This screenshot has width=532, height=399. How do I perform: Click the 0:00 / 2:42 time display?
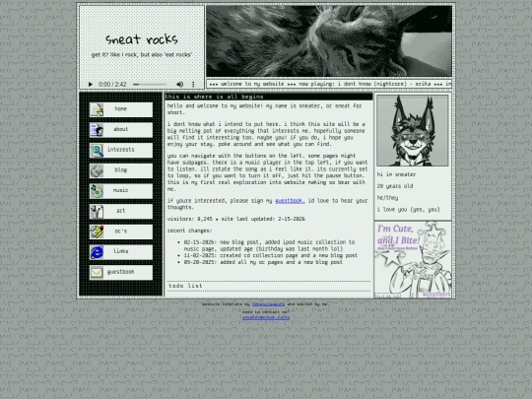[112, 84]
